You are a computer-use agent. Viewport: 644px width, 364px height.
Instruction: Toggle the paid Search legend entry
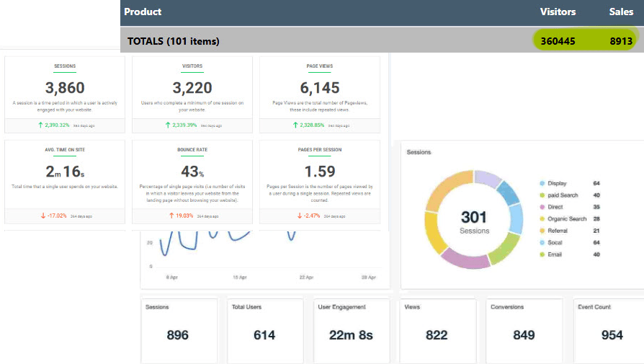pos(563,195)
